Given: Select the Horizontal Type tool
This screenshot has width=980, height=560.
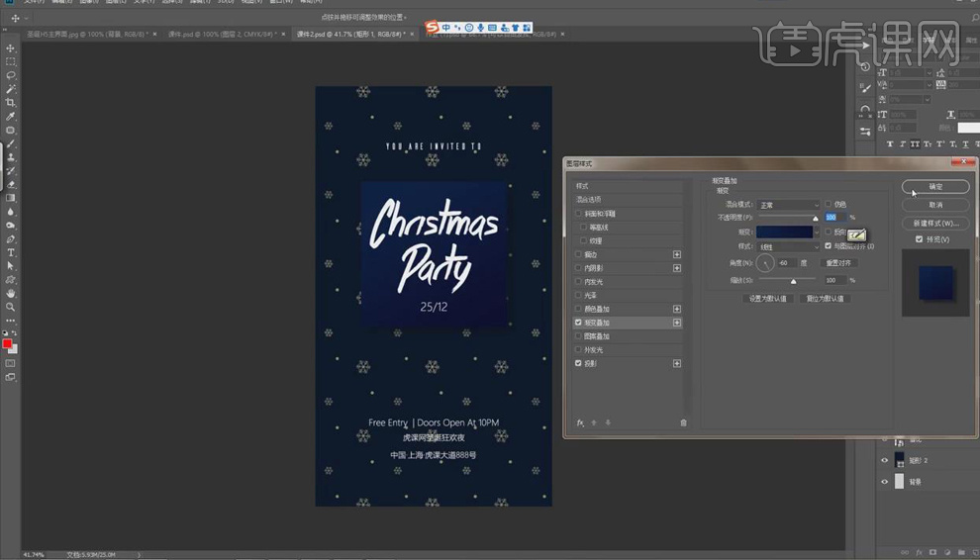Looking at the screenshot, I should point(11,252).
